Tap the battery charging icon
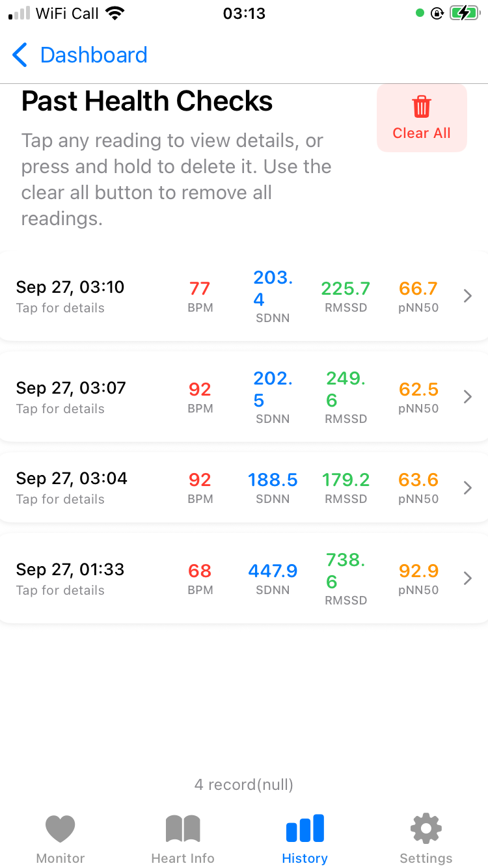 tap(464, 13)
